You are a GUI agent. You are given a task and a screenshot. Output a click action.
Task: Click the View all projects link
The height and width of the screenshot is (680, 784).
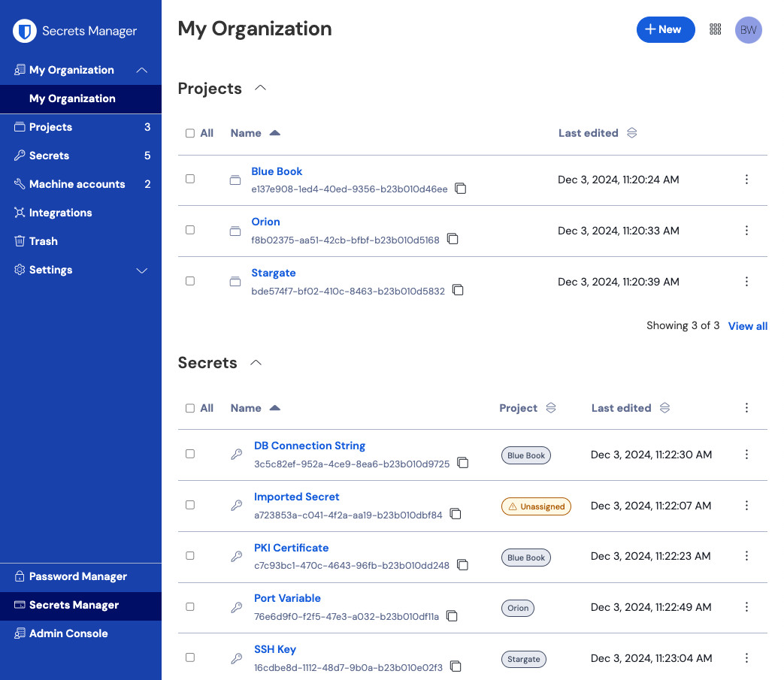(x=747, y=326)
